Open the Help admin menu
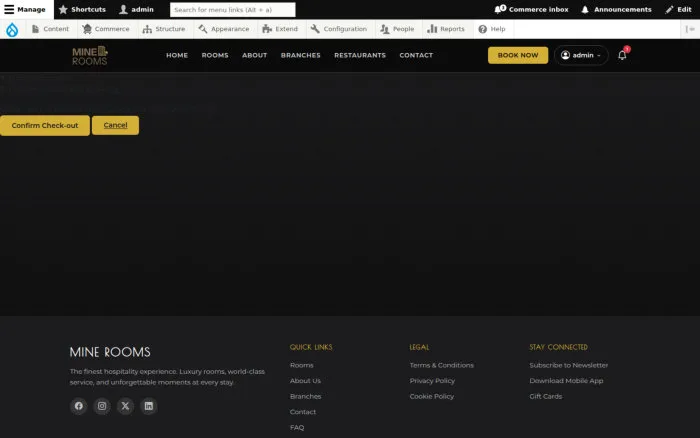The width and height of the screenshot is (700, 438). tap(492, 29)
